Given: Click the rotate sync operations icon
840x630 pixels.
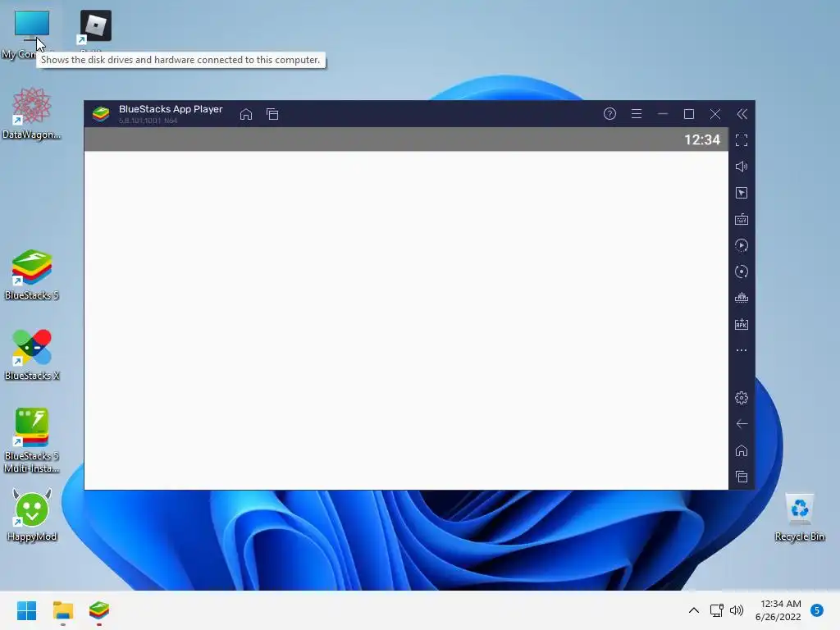Looking at the screenshot, I should coord(742,272).
